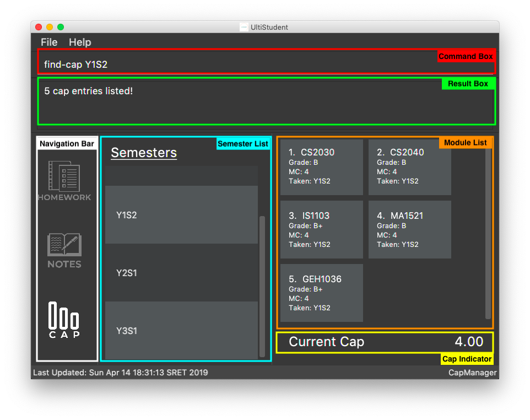Select the GEH1036 module card
This screenshot has width=530, height=420.
[321, 293]
